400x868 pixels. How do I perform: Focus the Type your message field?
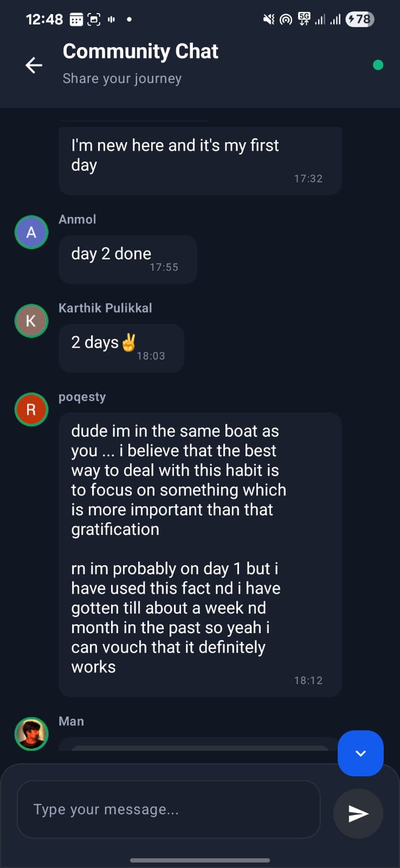(x=169, y=809)
